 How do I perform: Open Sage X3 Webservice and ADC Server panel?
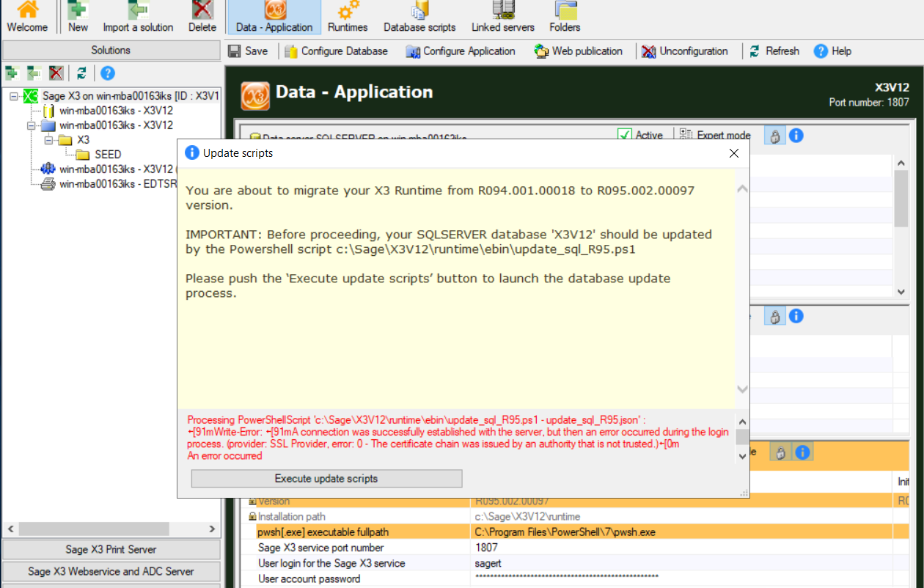click(x=111, y=571)
